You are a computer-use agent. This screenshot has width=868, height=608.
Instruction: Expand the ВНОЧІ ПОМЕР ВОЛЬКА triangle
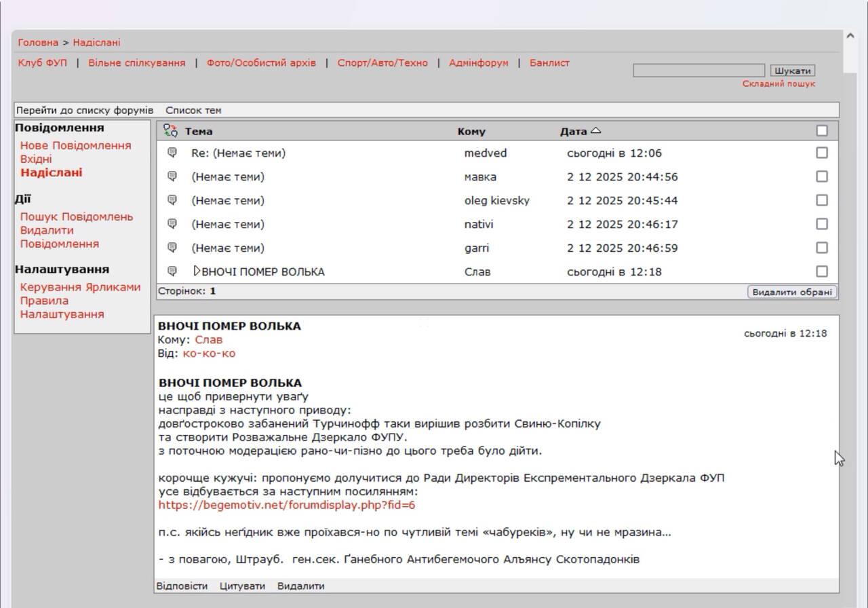click(197, 271)
